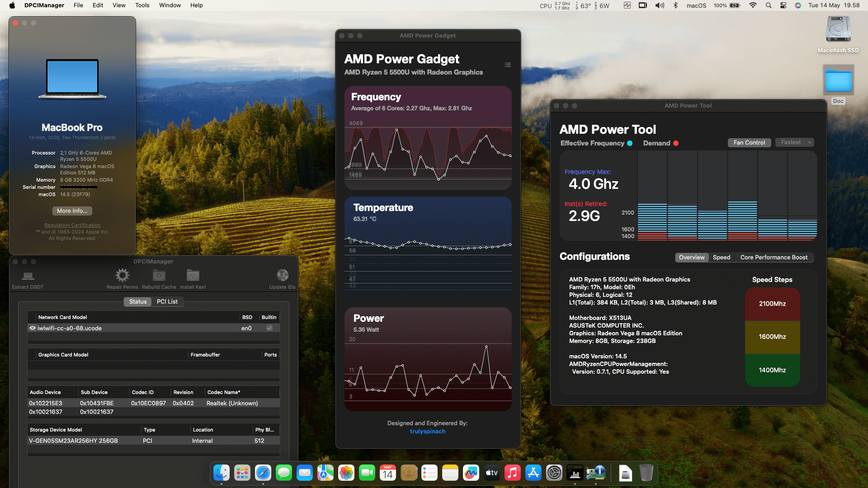The image size is (868, 488).
Task: Click 1600Mhz speed step swatch
Action: pyautogui.click(x=772, y=337)
